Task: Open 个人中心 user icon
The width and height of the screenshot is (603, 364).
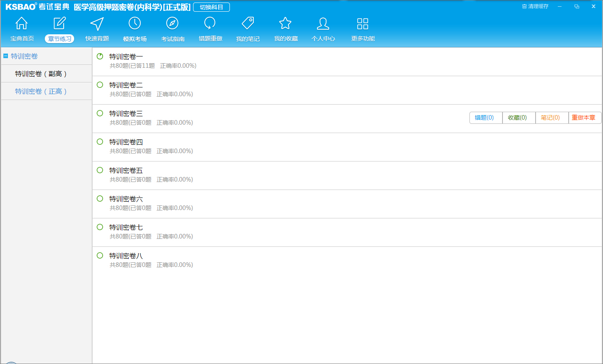Action: click(323, 23)
